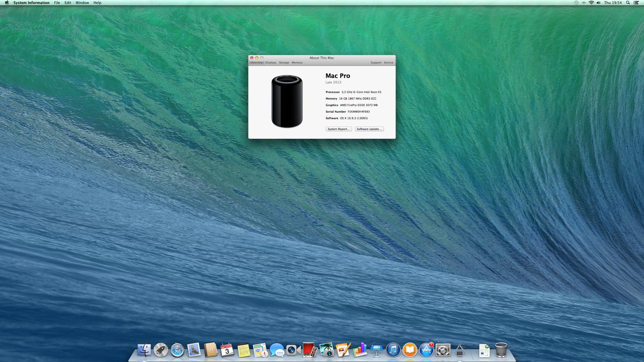Click serial number F5KMW0H4F693
The image size is (644, 362).
[x=359, y=112]
